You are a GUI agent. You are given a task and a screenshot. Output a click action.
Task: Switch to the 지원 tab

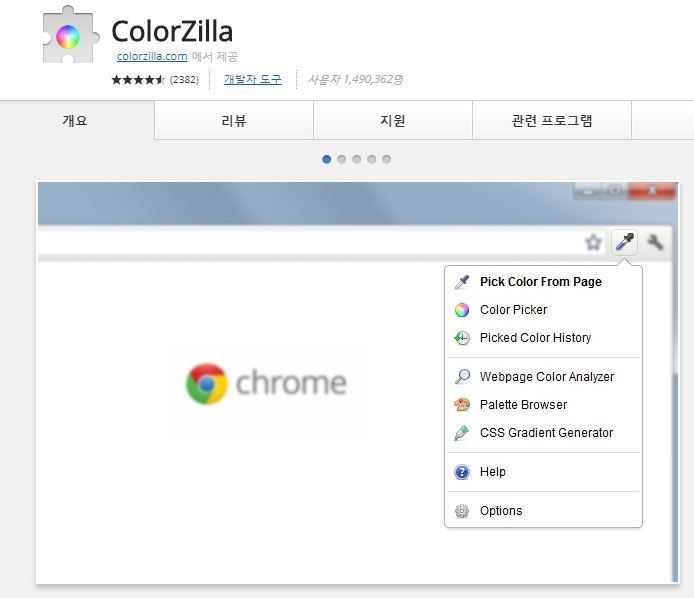[393, 120]
